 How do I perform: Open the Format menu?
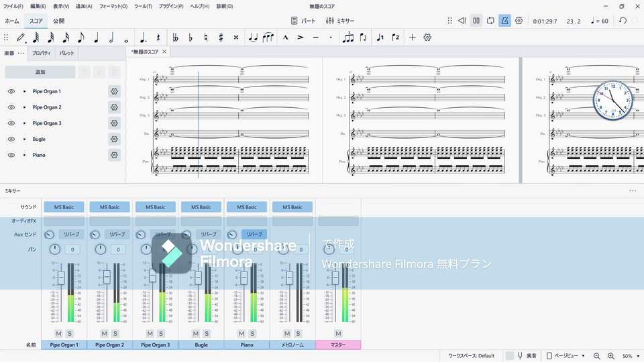[113, 6]
